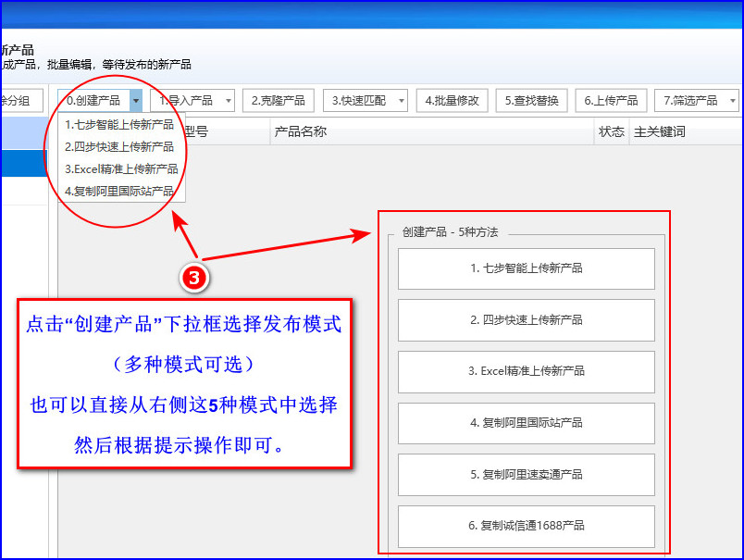Expand the 1.导入产品 dropdown arrow
This screenshot has width=744, height=560.
[x=229, y=101]
